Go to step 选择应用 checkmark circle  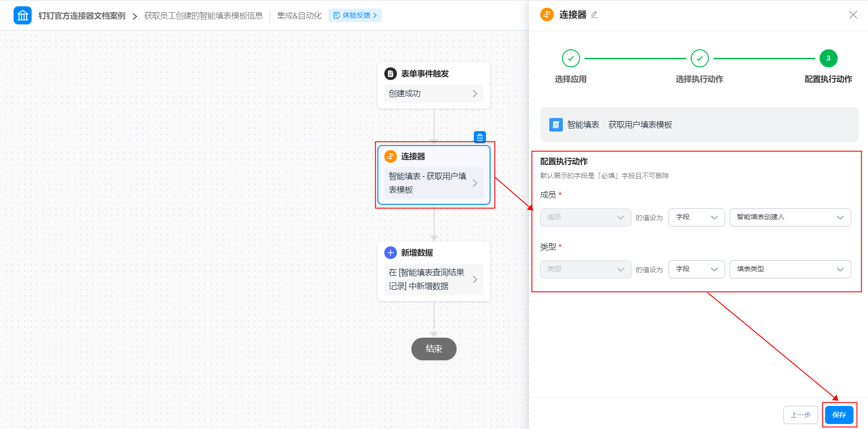point(571,58)
